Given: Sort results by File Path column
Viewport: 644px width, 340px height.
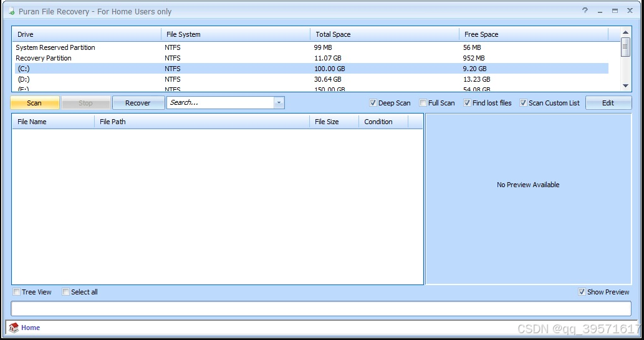Looking at the screenshot, I should [x=202, y=122].
